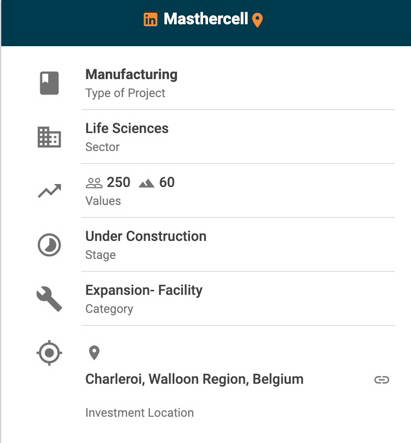Click the people icon next to 250
Screen dimensions: 411x443
[x=94, y=183]
